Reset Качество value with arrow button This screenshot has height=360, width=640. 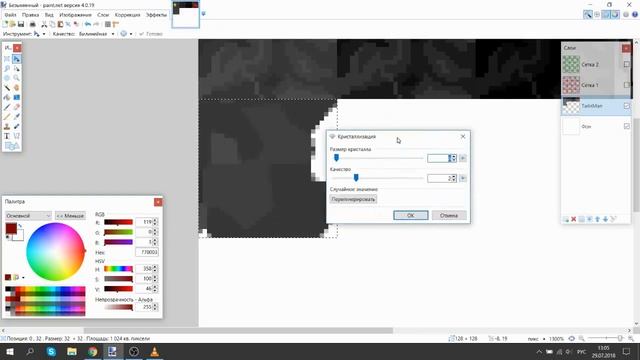(462, 178)
